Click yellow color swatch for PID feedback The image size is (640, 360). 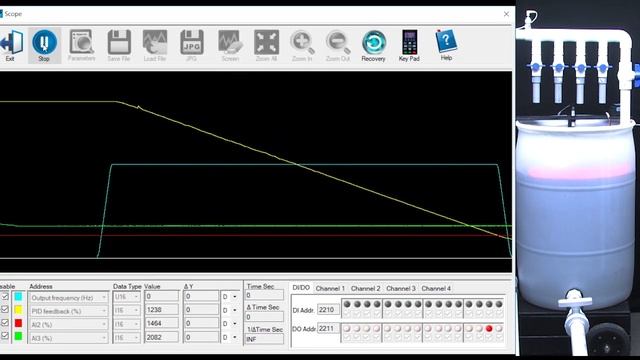tap(18, 310)
